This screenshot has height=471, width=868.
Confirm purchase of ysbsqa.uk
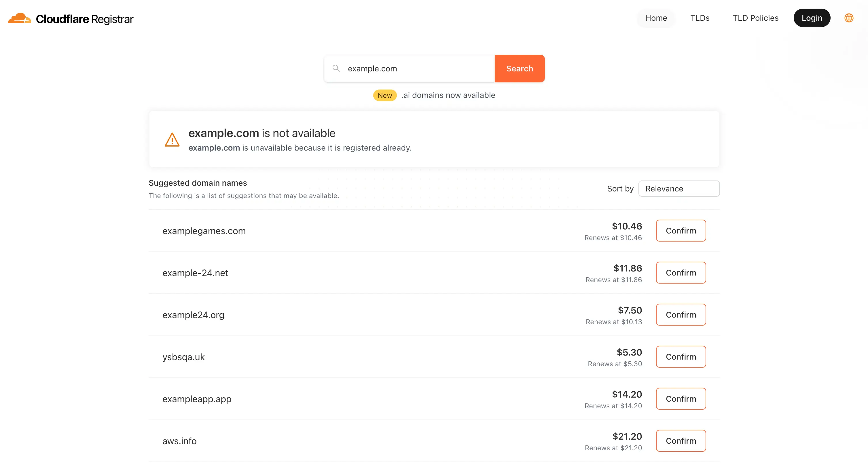click(x=681, y=356)
